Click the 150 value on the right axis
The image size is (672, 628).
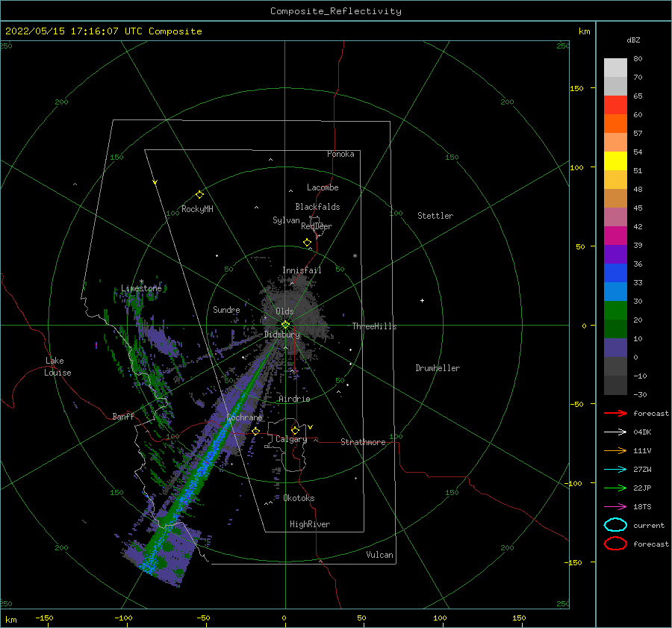coord(576,88)
